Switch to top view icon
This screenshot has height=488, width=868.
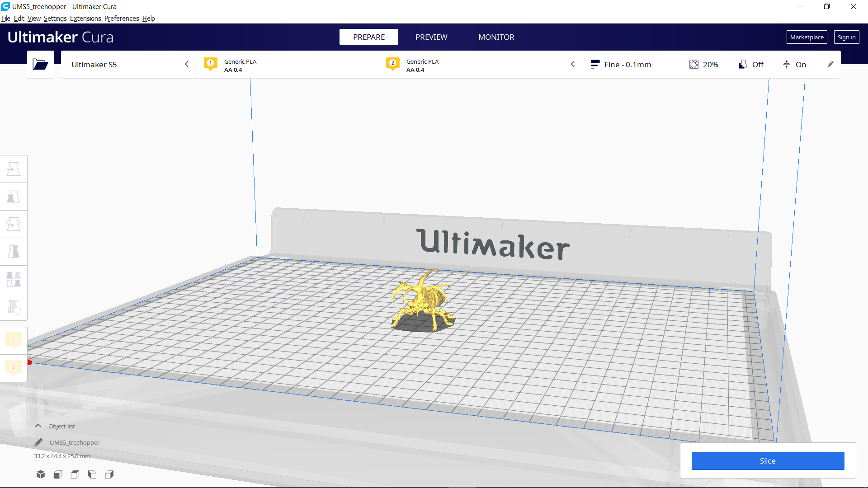click(75, 474)
